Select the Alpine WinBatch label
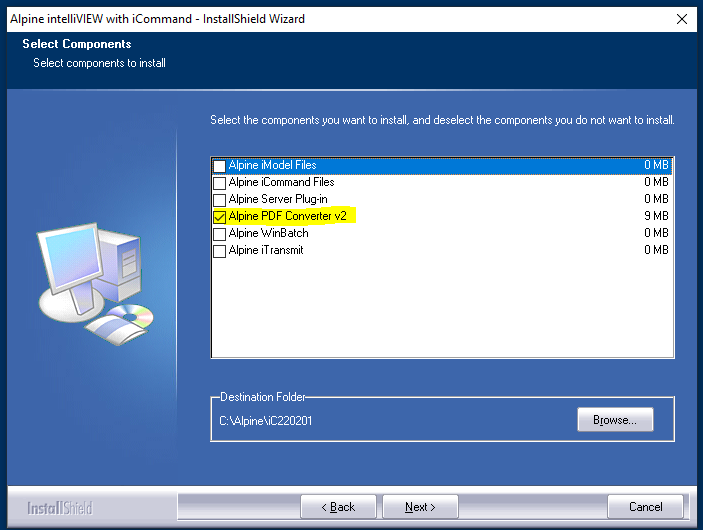The image size is (703, 530). 269,233
